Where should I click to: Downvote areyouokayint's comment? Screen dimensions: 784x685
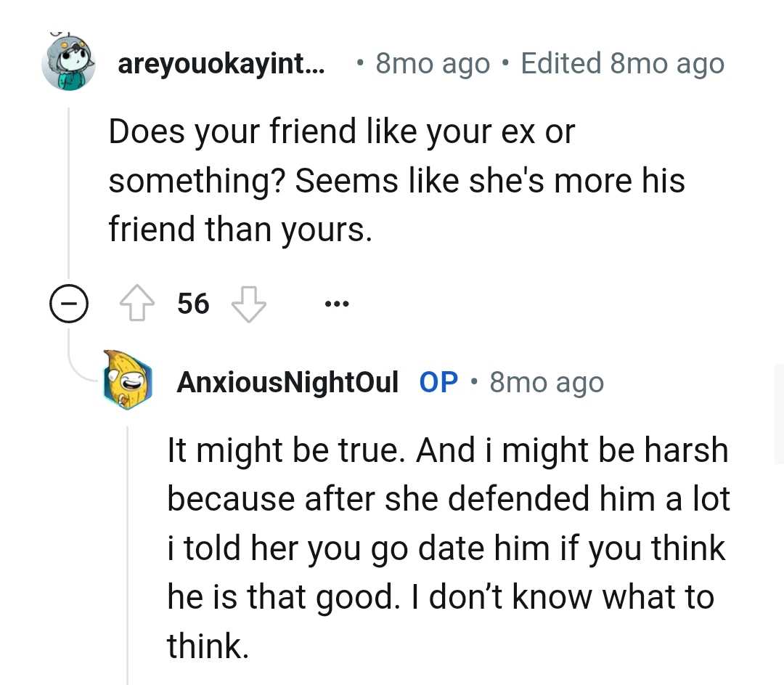click(x=250, y=303)
